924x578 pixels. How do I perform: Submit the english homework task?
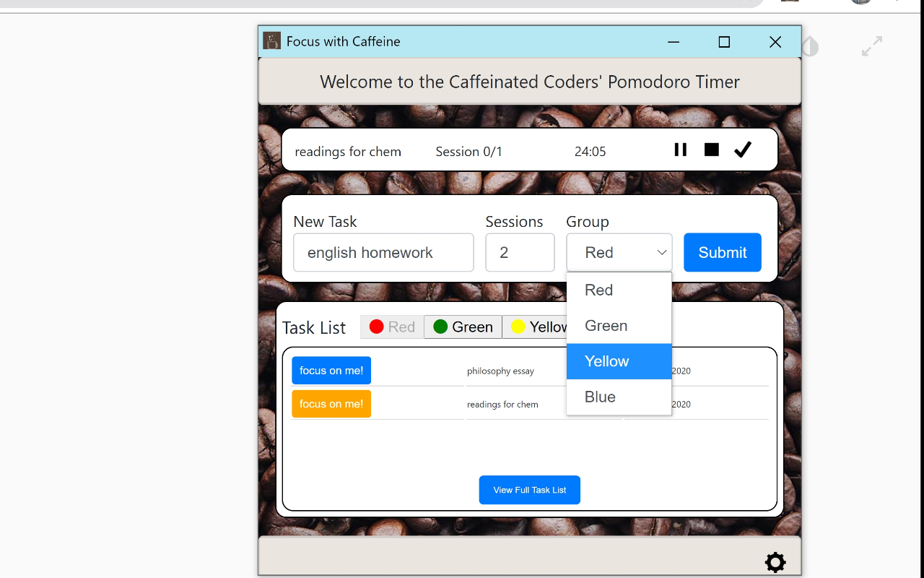[x=722, y=252]
